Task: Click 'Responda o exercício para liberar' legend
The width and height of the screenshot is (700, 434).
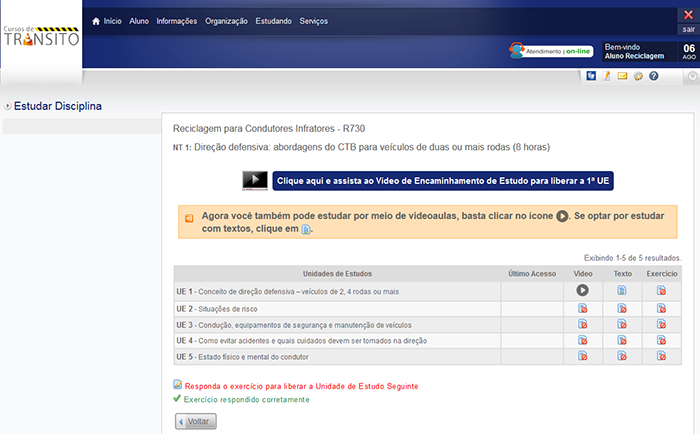Action: [301, 386]
